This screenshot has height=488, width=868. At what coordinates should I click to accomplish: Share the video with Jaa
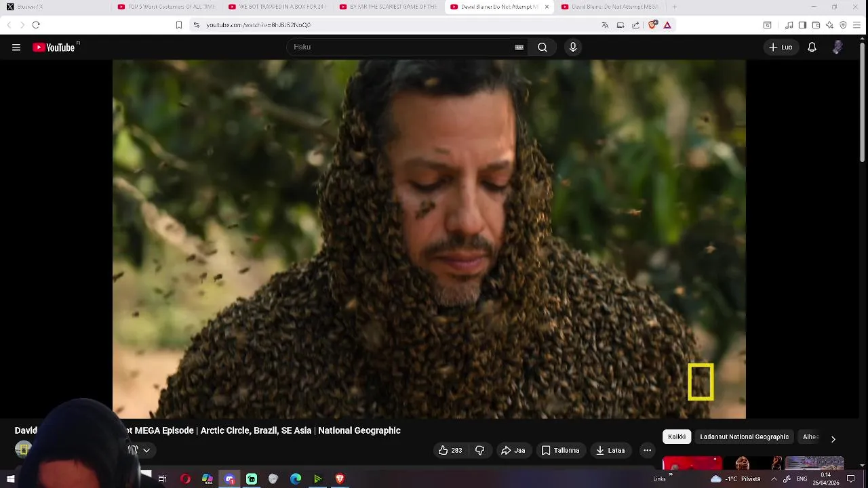pyautogui.click(x=513, y=450)
